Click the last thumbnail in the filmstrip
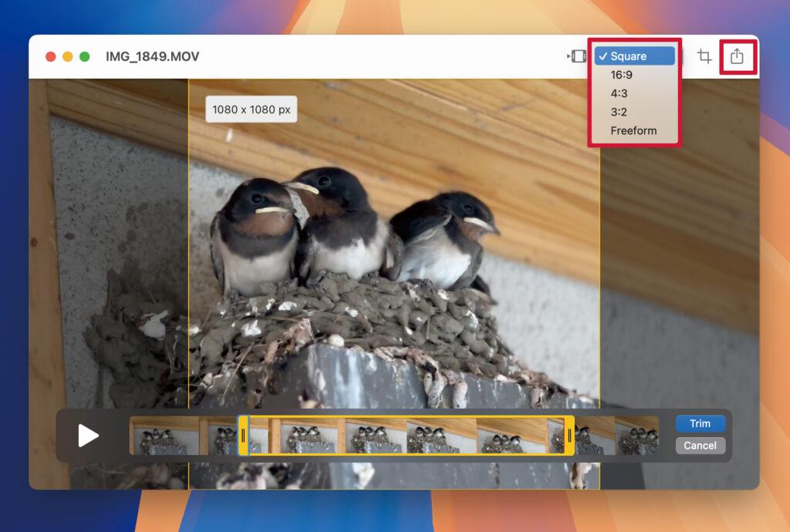Viewport: 790px width, 532px height. click(x=636, y=436)
